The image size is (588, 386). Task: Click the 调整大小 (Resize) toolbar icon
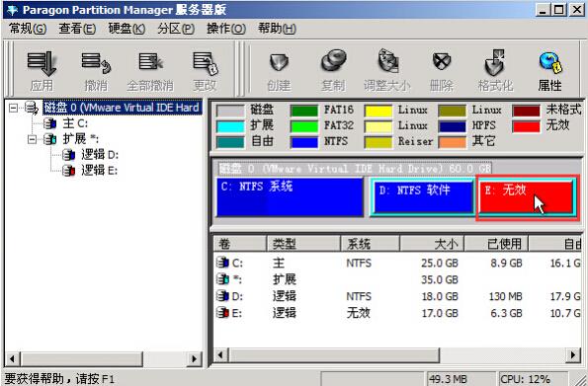[x=387, y=60]
